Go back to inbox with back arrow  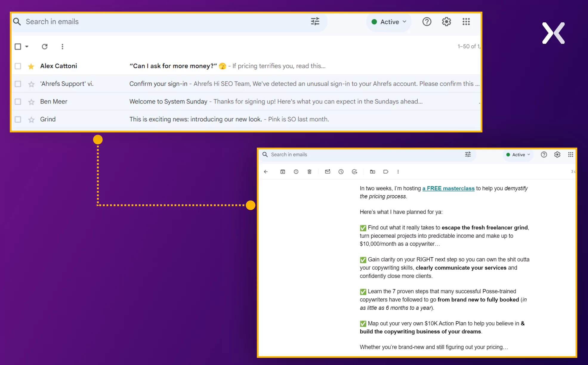(266, 172)
